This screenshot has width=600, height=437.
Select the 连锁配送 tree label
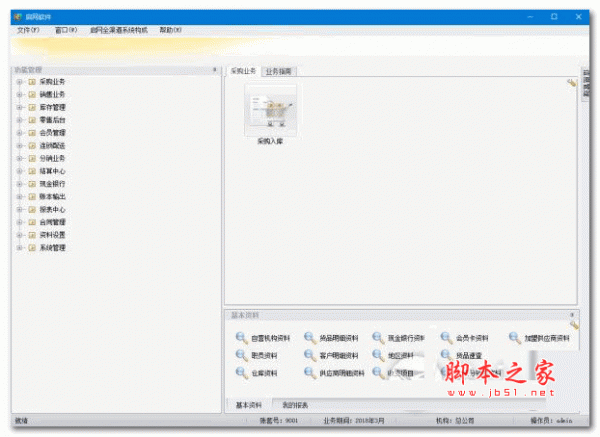click(x=52, y=146)
